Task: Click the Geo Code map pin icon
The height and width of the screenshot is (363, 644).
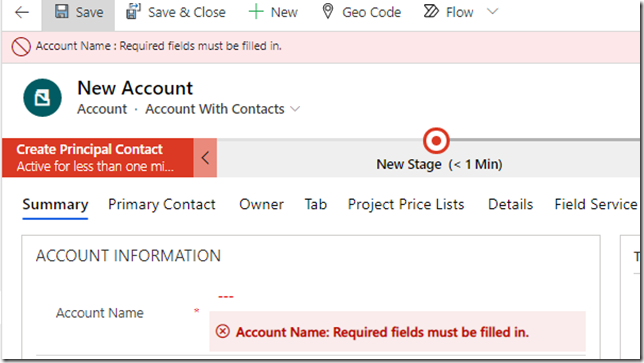Action: click(327, 11)
